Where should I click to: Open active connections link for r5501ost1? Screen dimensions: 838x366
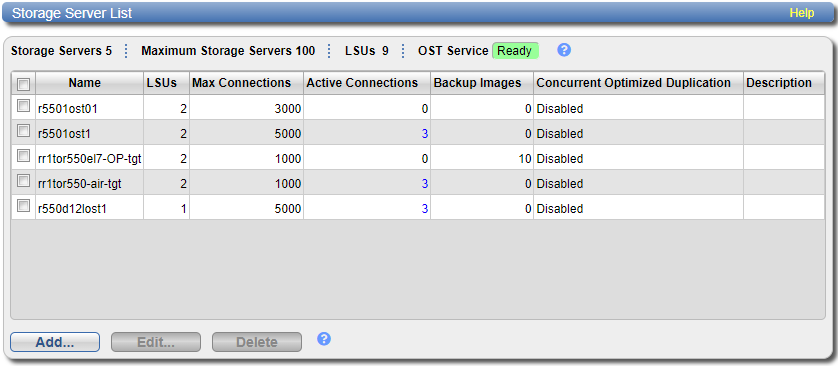[424, 134]
